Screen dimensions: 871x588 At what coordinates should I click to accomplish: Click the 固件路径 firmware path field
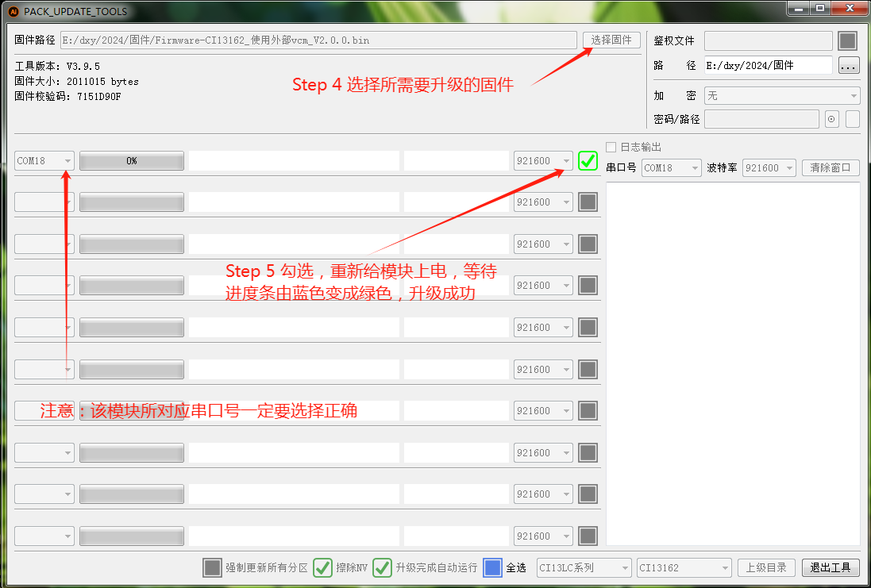318,40
